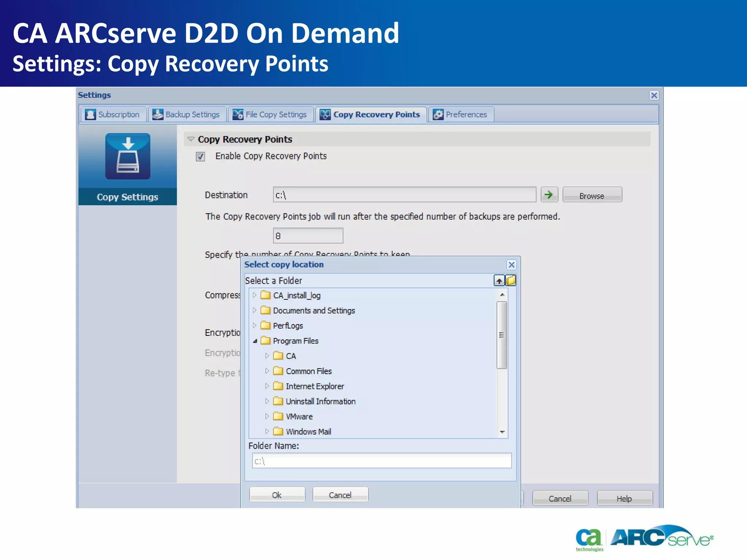
Task: Click the folder tree scrollbar thumb
Action: pos(502,335)
